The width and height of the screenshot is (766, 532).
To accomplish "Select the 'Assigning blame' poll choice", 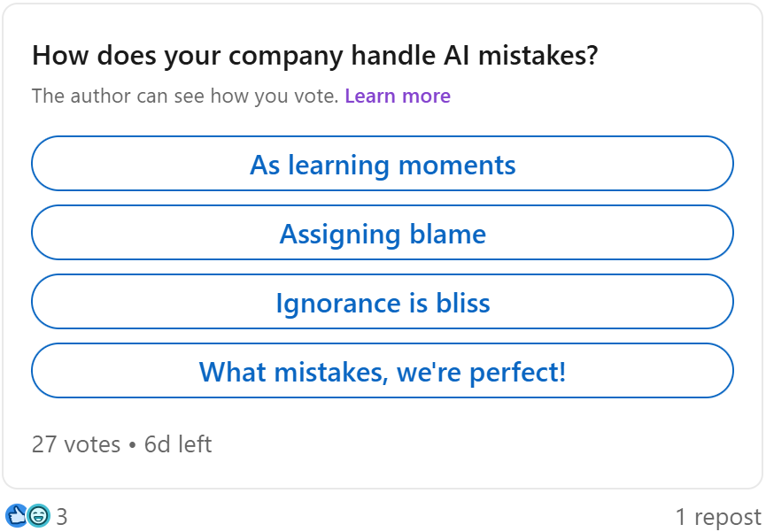I will tap(383, 233).
